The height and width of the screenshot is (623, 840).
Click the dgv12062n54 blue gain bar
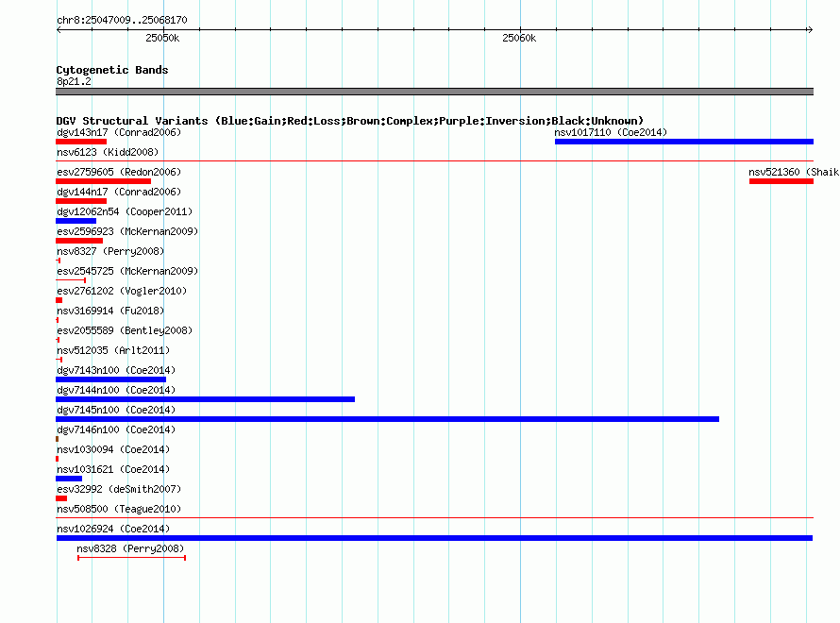tap(76, 221)
